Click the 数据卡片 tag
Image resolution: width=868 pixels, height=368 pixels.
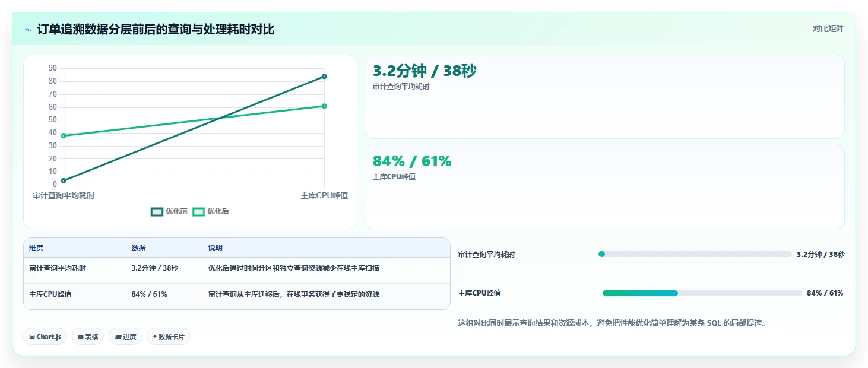169,337
